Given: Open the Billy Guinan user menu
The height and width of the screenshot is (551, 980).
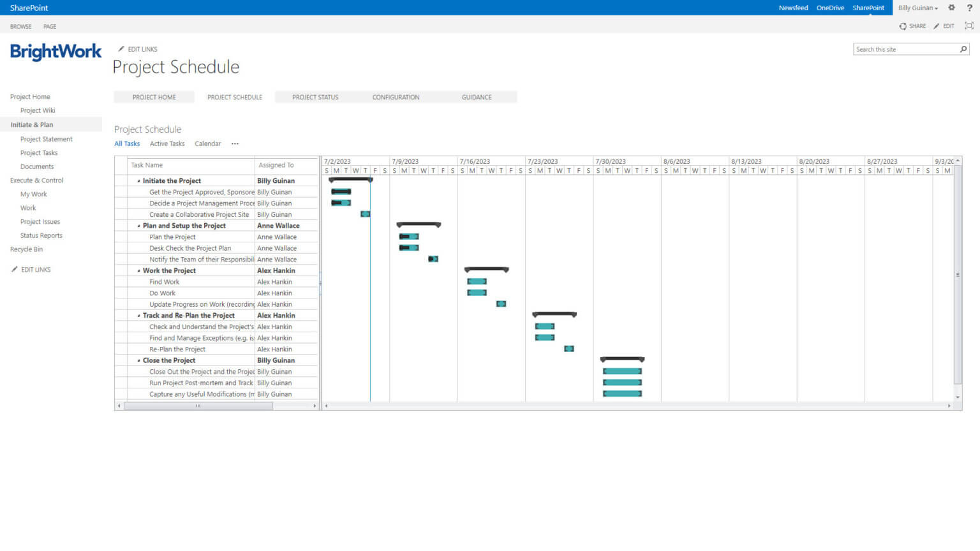Looking at the screenshot, I should click(917, 8).
